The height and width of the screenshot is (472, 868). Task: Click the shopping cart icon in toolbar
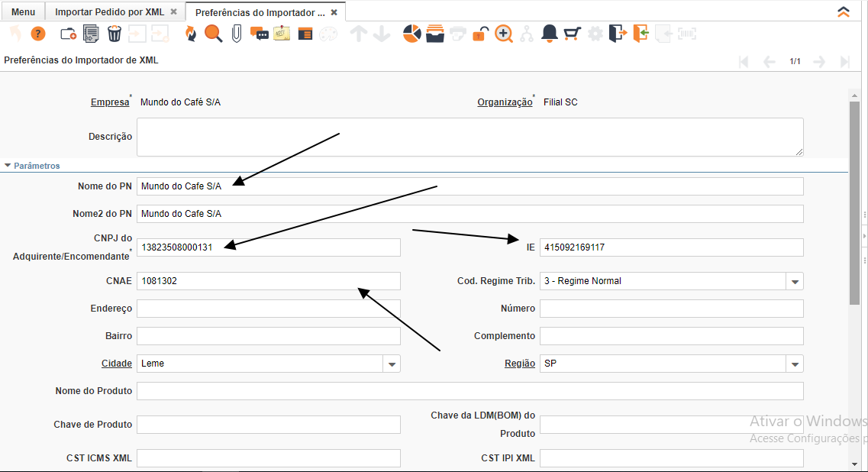pos(572,34)
